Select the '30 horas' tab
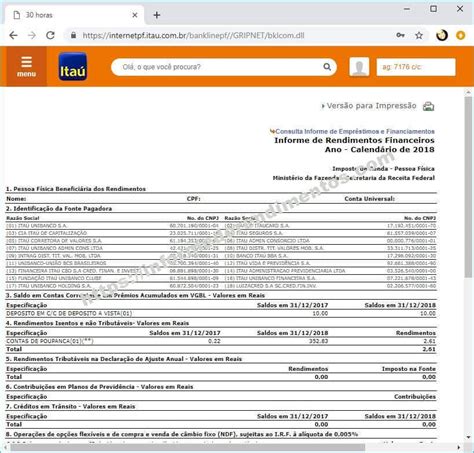474x453 pixels. (x=75, y=15)
